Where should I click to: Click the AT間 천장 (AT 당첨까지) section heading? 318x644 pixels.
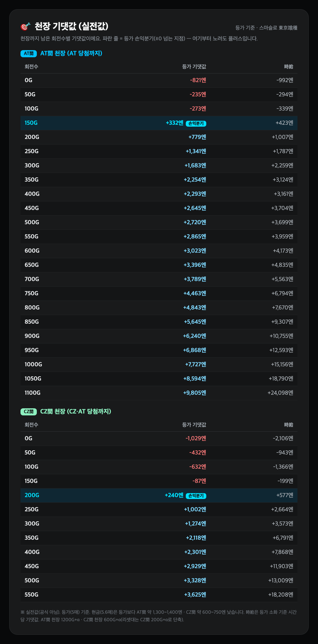(71, 53)
